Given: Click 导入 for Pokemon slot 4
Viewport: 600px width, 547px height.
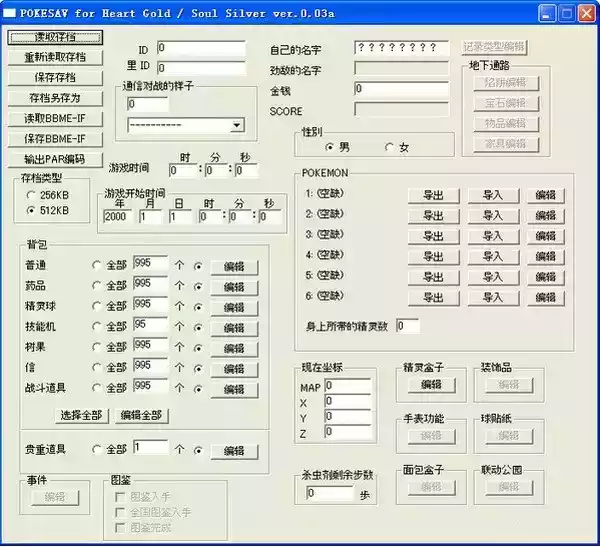Looking at the screenshot, I should [493, 256].
